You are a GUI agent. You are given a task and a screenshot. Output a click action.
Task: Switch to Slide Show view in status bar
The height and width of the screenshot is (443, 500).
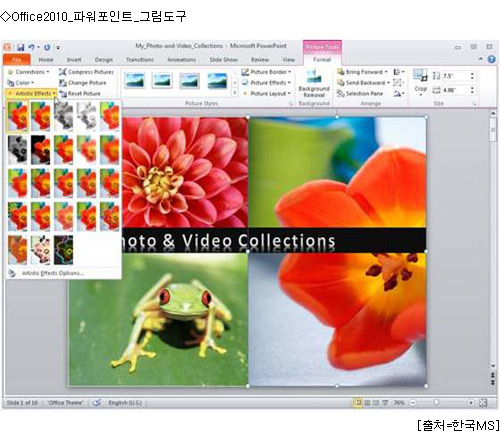click(385, 403)
